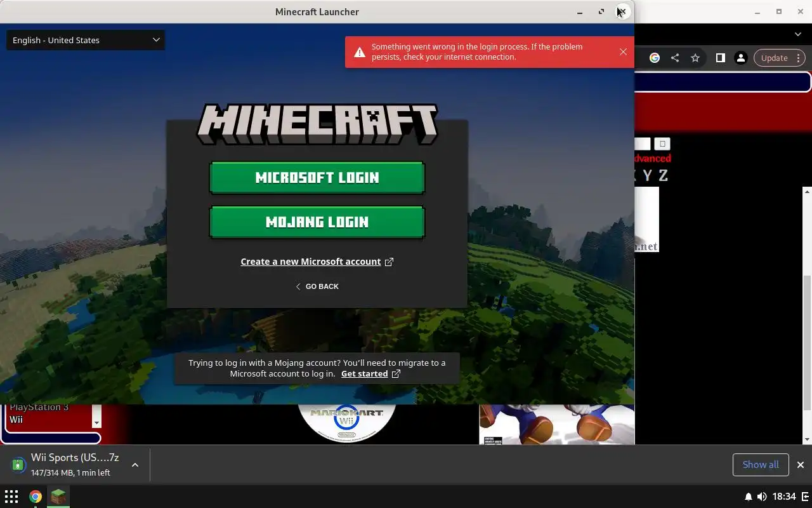Switch to Chrome from the taskbar
This screenshot has width=812, height=508.
[x=36, y=497]
